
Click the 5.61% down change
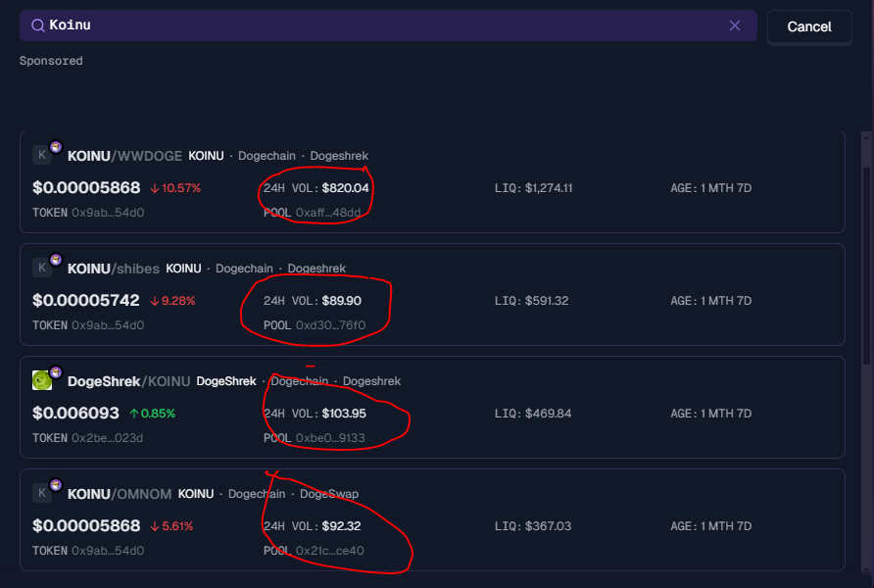[x=171, y=526]
